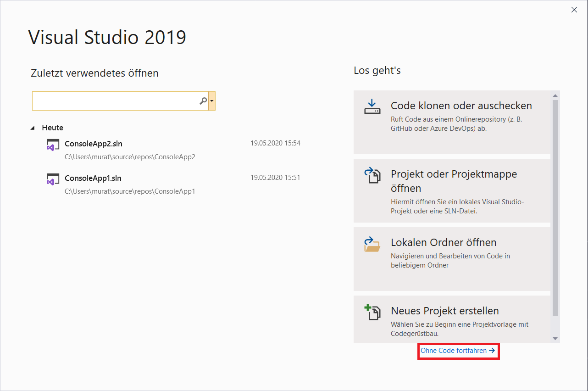The image size is (588, 391).
Task: Open the search box dropdown arrow
Action: click(212, 101)
